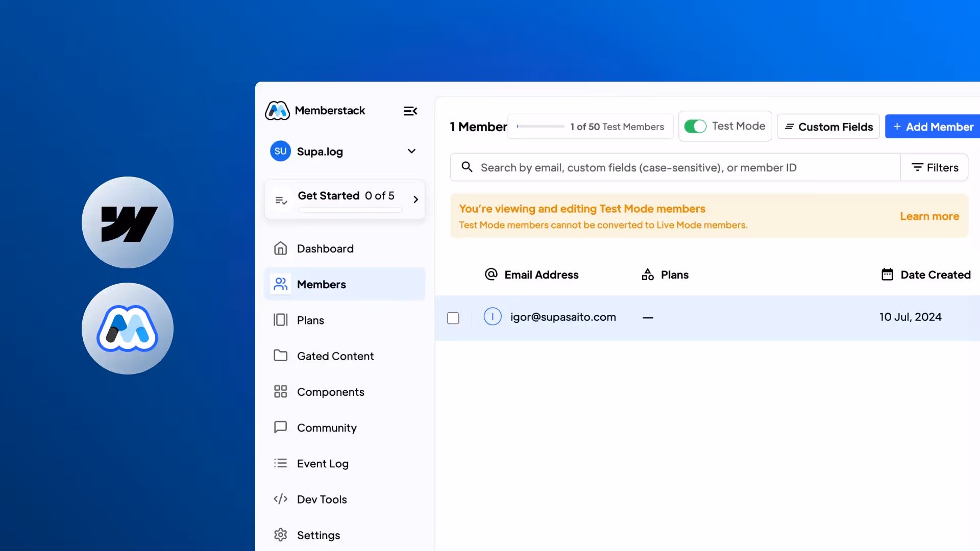980x551 pixels.
Task: Expand the Supa.log app dropdown
Action: point(411,151)
